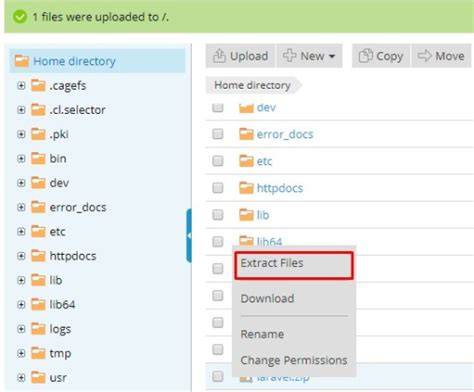
Task: Click the Home directory folder icon
Action: [x=22, y=61]
